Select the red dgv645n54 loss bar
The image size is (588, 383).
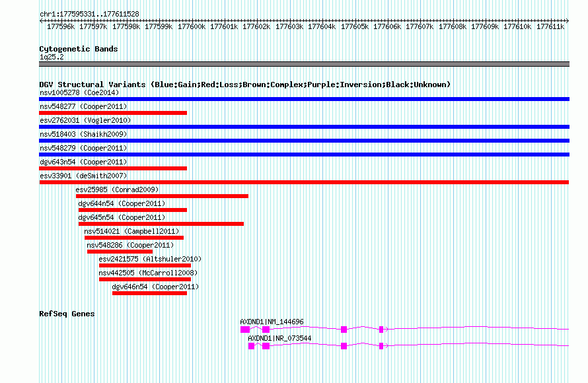coord(161,224)
